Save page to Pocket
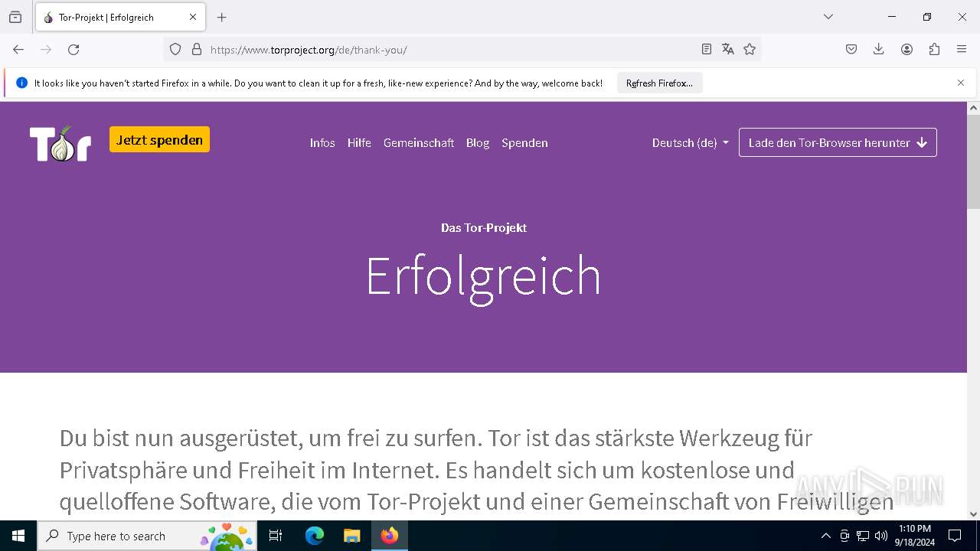The width and height of the screenshot is (980, 551). (851, 50)
